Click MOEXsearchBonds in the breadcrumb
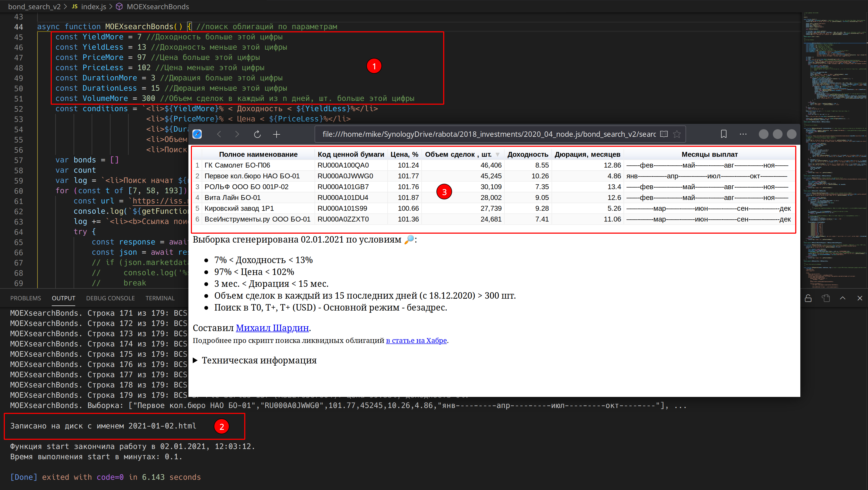The width and height of the screenshot is (868, 490). (x=158, y=7)
